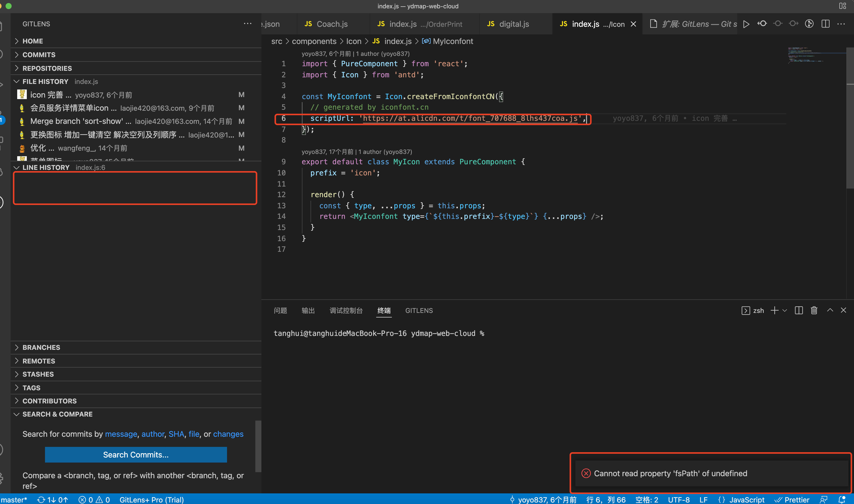Run the current file with the play icon
Screen dimensions: 854x504
(x=746, y=24)
